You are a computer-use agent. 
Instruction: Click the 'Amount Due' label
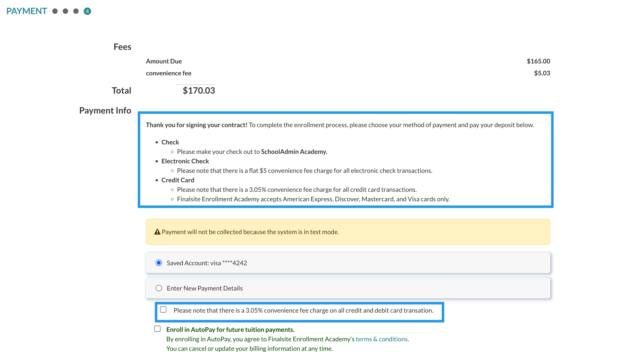tap(164, 61)
